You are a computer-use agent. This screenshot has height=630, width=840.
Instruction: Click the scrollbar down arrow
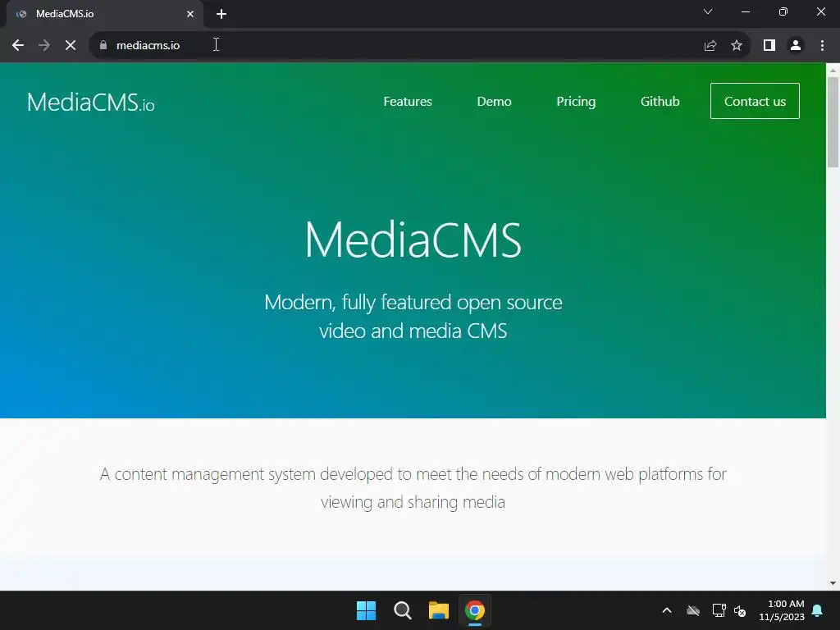point(833,583)
